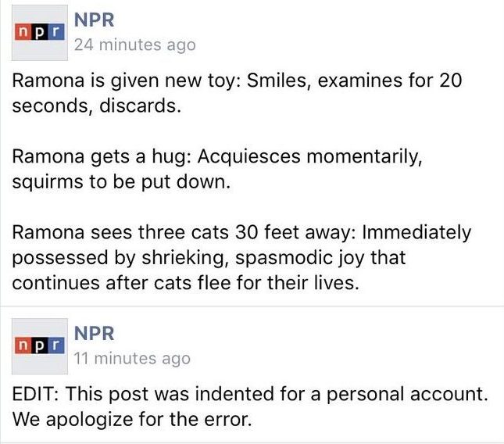Select the 'Ramona sees three cats' line

point(242,232)
